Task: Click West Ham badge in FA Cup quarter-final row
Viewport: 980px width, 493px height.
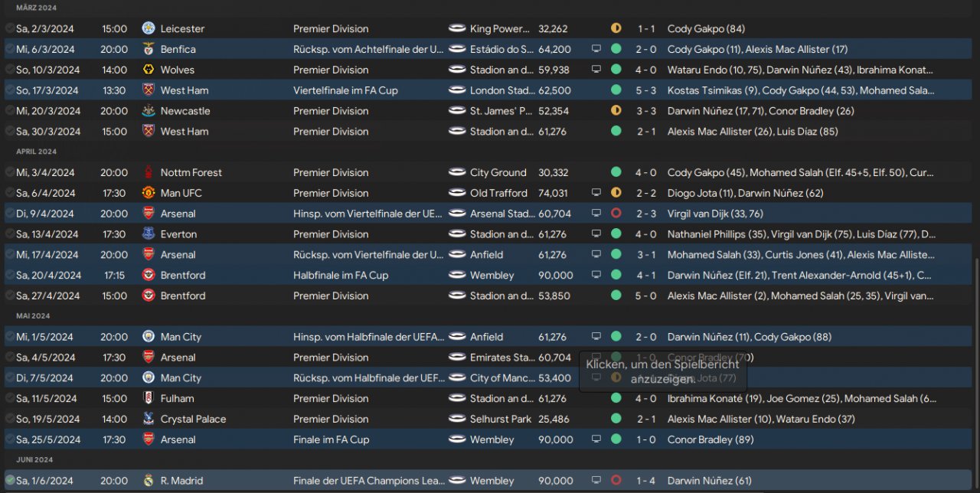Action: click(149, 90)
